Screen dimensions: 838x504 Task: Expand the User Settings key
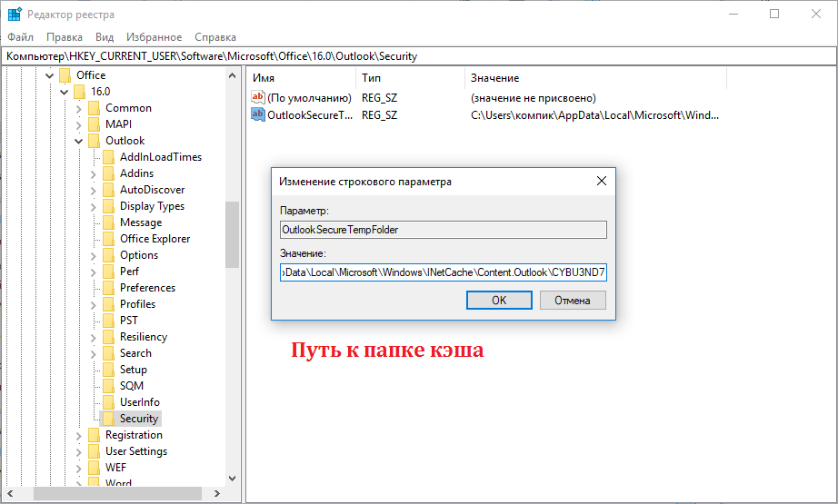pyautogui.click(x=78, y=451)
